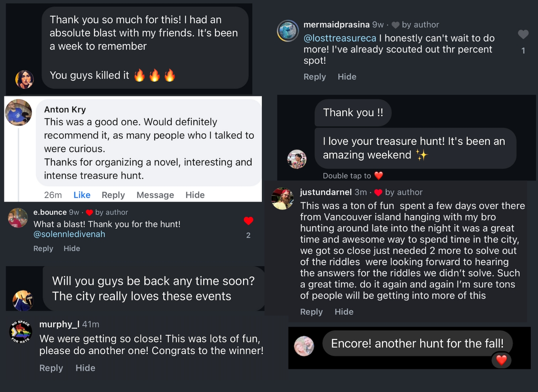Hide Anton Kry's comment

click(195, 195)
